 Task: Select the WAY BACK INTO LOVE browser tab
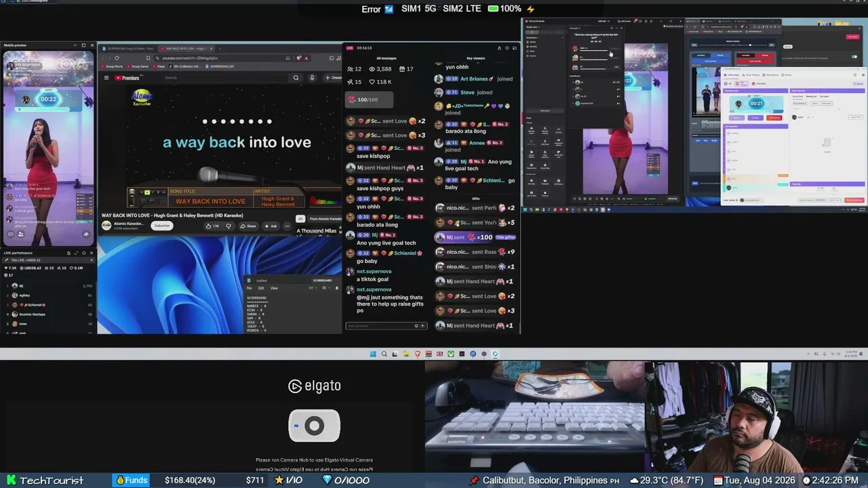pos(187,49)
